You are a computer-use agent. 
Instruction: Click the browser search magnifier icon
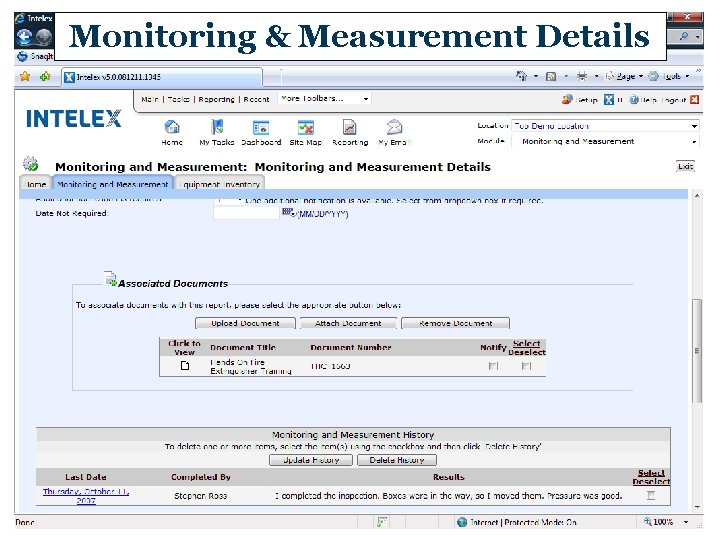tap(684, 36)
